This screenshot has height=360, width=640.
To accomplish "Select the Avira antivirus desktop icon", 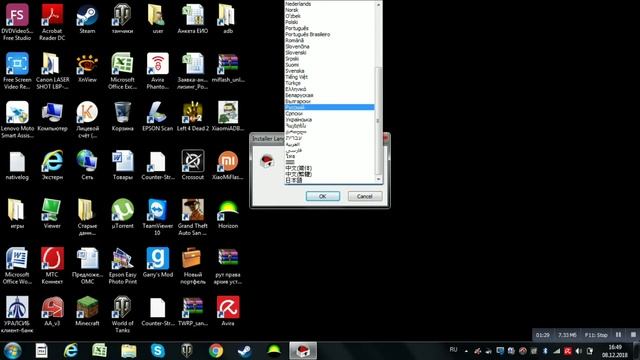I will pos(228,311).
